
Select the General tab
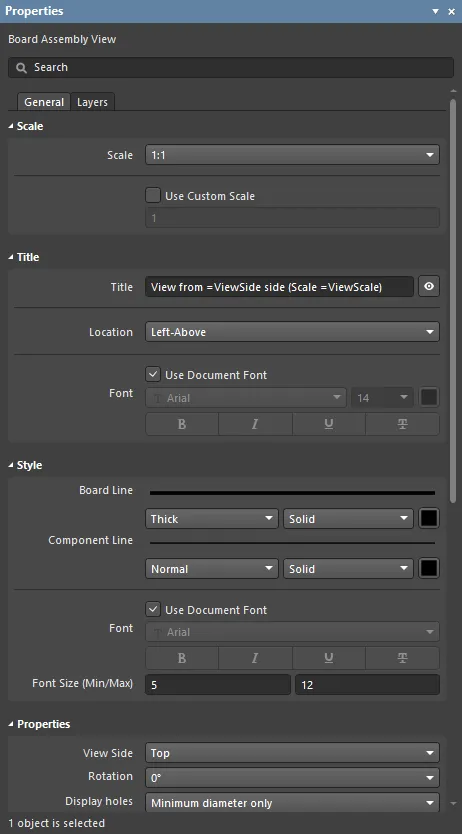tap(44, 102)
